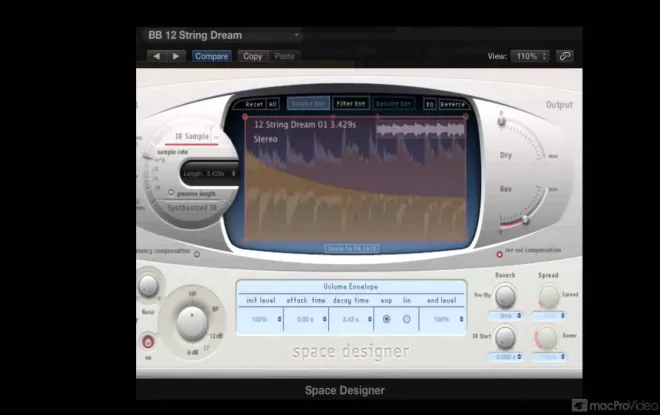Viewport: 660px width, 415px height.
Task: Click the Dry output slider handle
Action: point(501,121)
